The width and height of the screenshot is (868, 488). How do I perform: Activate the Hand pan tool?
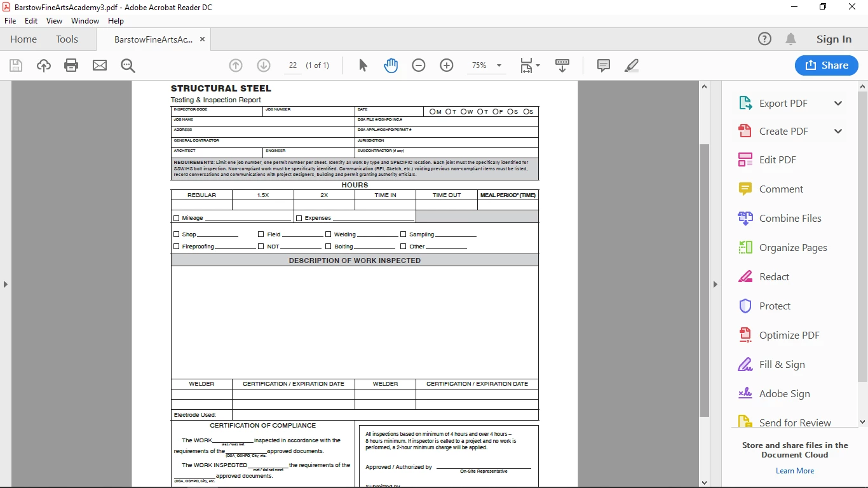tap(391, 65)
